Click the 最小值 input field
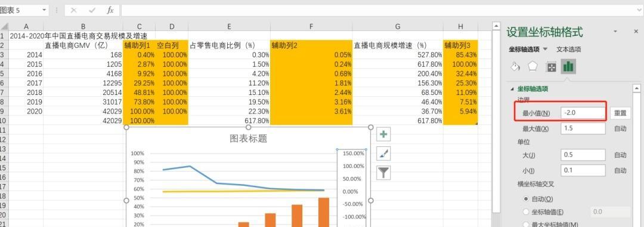Screen dimensions: 644x227 [583, 113]
